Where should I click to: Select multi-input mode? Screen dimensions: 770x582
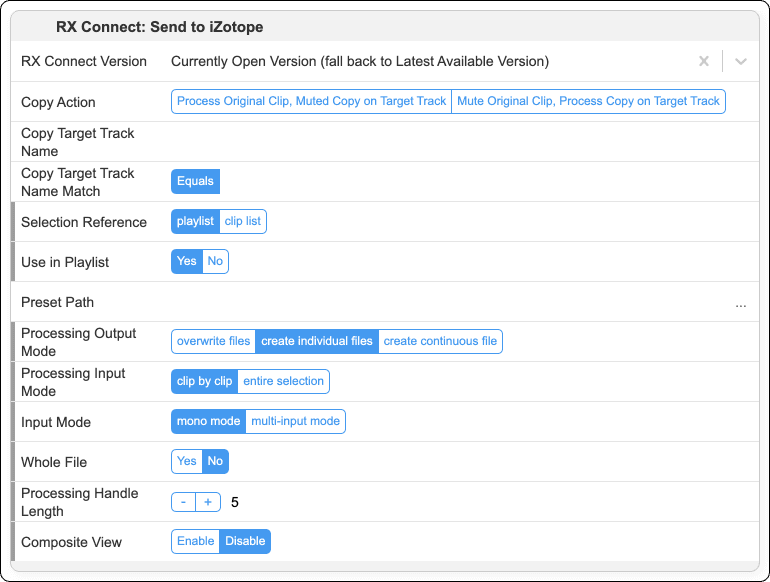(x=296, y=421)
